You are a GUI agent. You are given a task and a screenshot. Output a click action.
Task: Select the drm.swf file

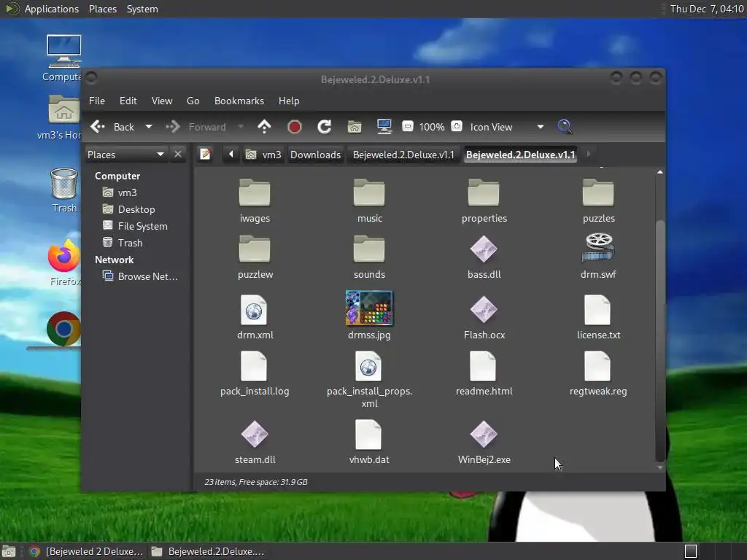point(598,257)
